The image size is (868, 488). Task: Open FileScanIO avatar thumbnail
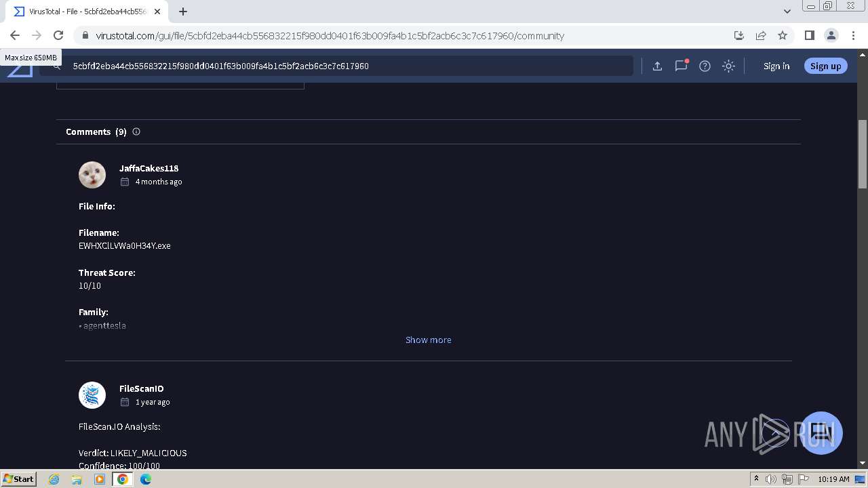pos(92,395)
